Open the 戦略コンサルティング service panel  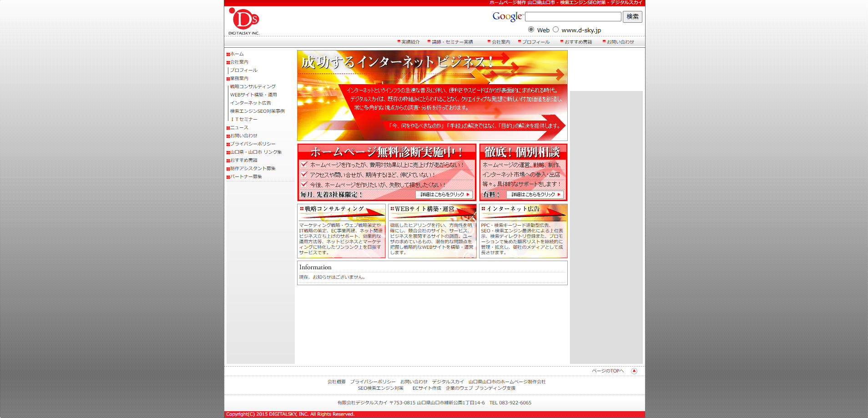(341, 231)
